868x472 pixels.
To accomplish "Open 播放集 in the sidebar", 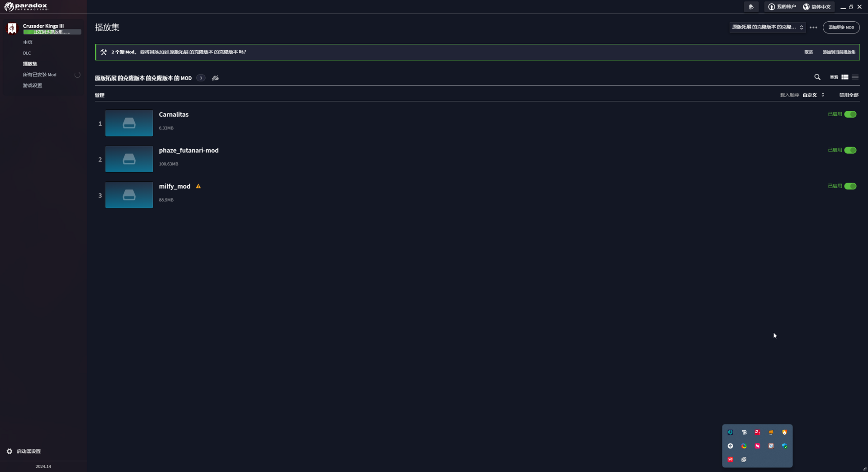I will pyautogui.click(x=30, y=64).
